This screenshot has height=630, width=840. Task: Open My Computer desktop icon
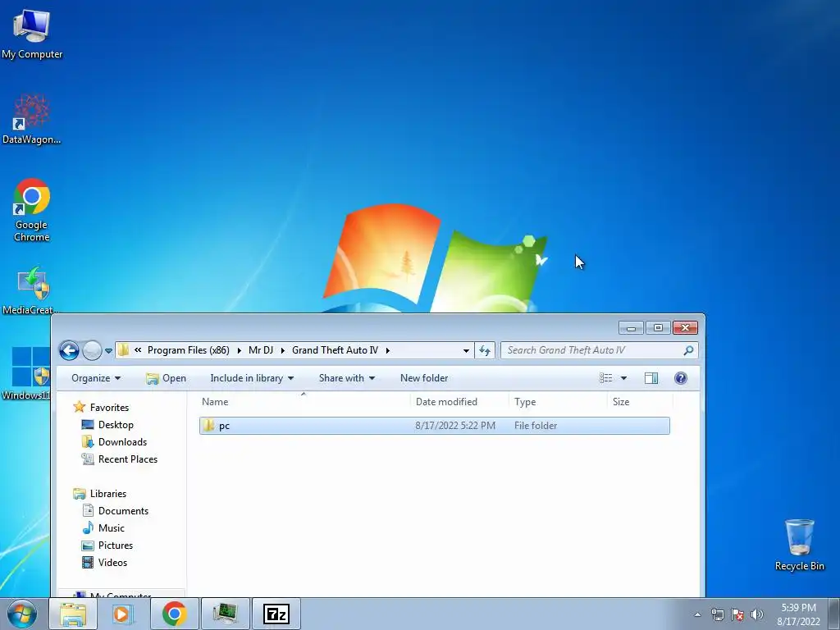(x=32, y=34)
